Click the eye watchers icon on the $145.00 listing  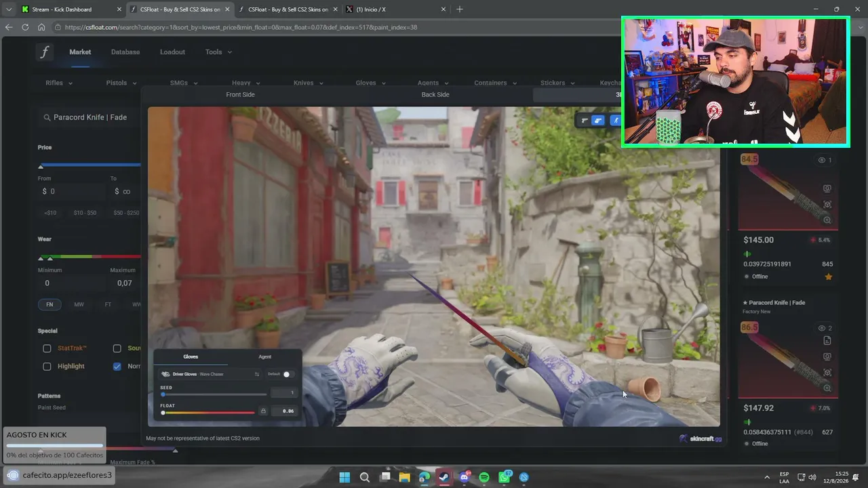822,160
